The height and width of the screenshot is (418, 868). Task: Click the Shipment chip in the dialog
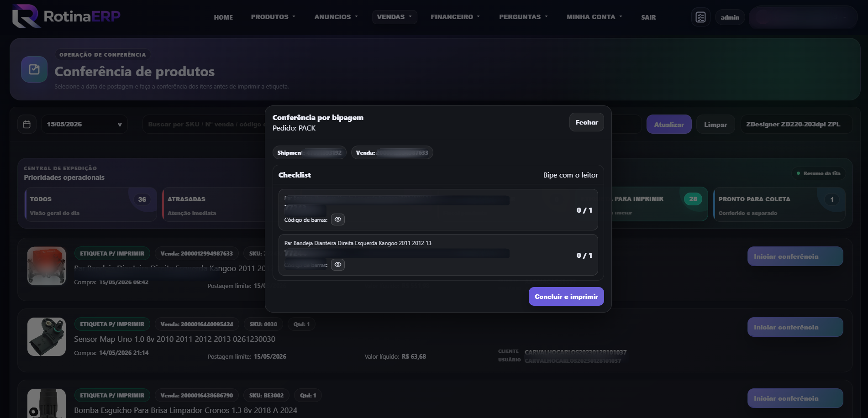309,152
